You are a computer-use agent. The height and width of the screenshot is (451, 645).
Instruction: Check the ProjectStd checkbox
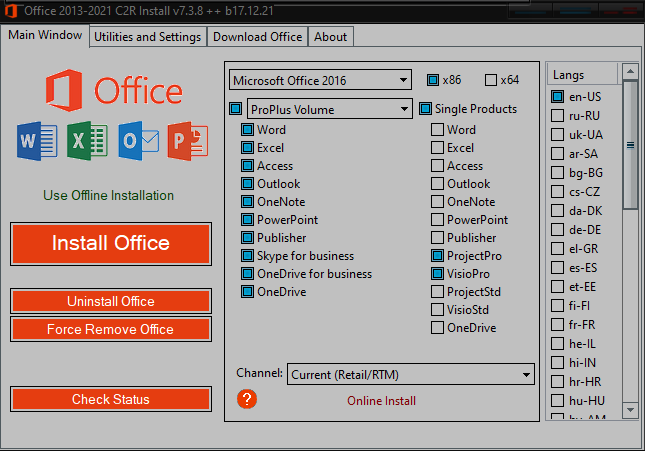[x=437, y=292]
